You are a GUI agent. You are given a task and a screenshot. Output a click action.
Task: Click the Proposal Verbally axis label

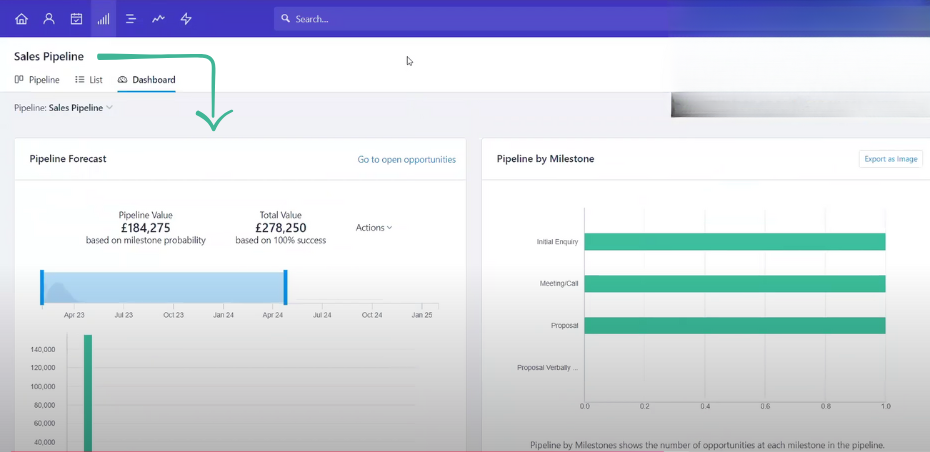(x=547, y=368)
